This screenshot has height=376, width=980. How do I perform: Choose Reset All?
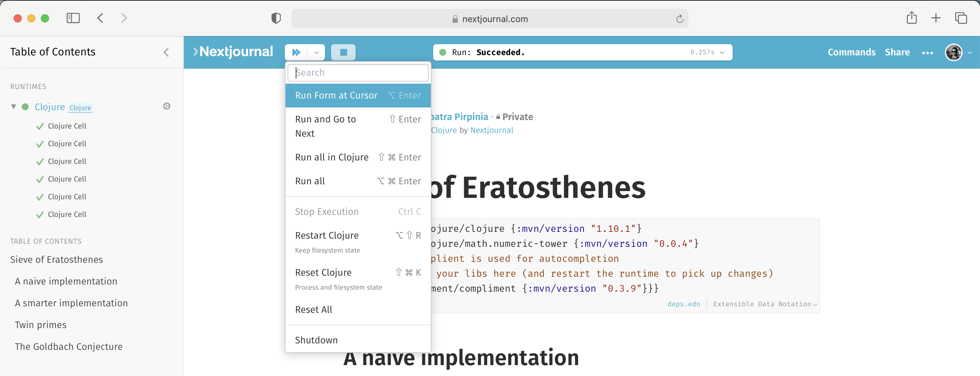tap(358, 309)
